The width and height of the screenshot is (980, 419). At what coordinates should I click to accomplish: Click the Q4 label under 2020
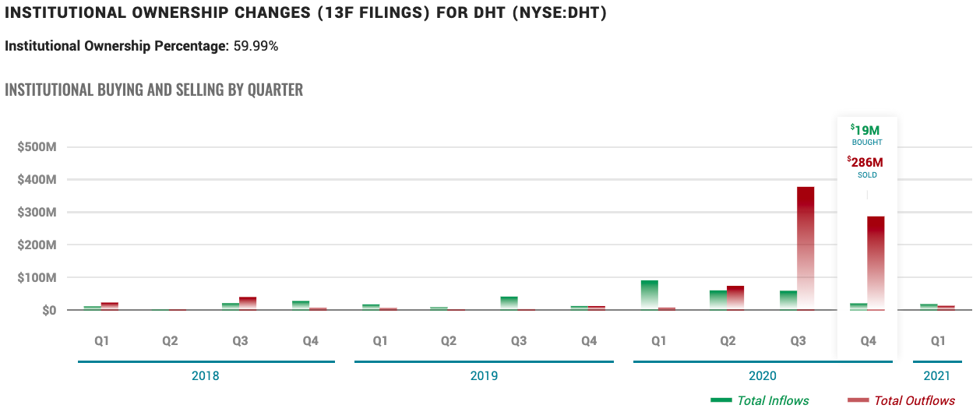pos(868,341)
